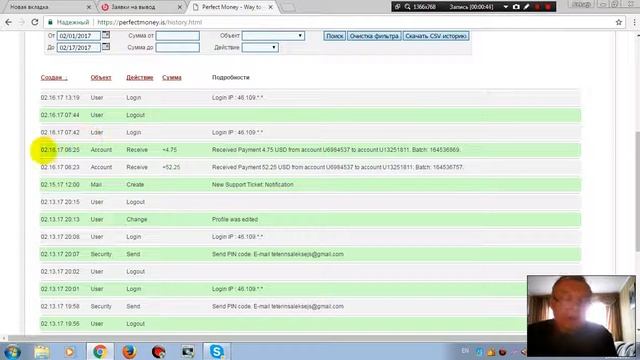Image resolution: width=640 pixels, height=360 pixels.
Task: Click the Received Payment 4.75 USD details text
Action: pyautogui.click(x=336, y=150)
